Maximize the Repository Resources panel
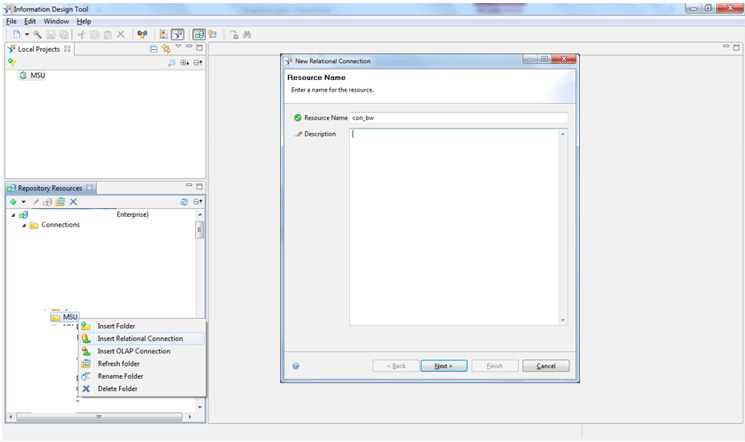 199,187
